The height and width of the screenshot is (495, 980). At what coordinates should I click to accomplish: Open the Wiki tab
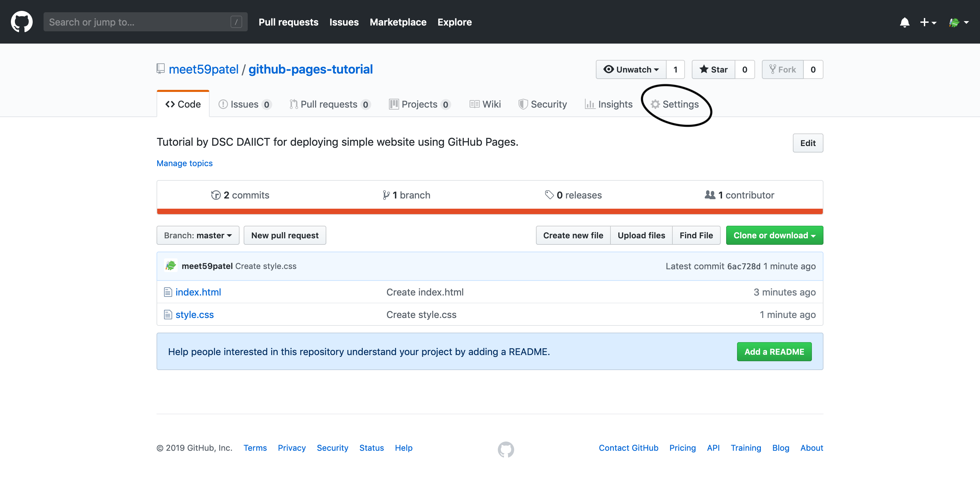[485, 104]
